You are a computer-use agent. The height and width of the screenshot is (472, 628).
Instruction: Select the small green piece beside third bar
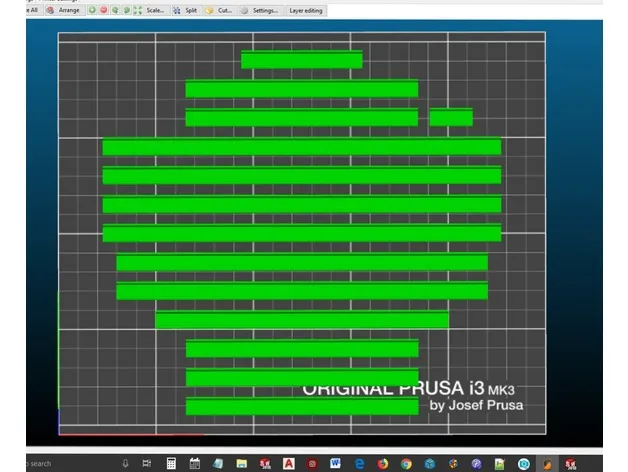[x=451, y=117]
